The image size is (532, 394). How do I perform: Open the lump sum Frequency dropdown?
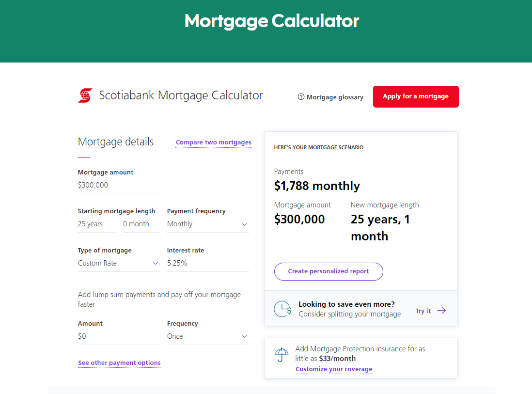tap(208, 336)
